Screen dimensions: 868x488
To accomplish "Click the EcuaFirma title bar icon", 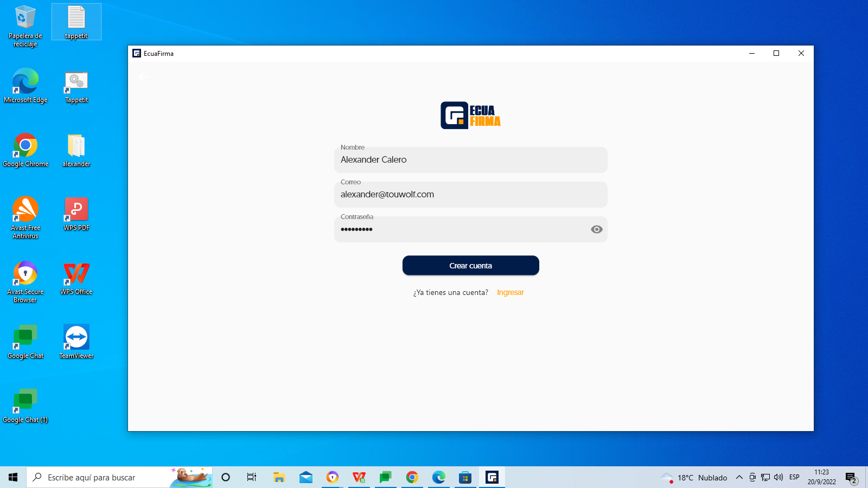I will [137, 53].
